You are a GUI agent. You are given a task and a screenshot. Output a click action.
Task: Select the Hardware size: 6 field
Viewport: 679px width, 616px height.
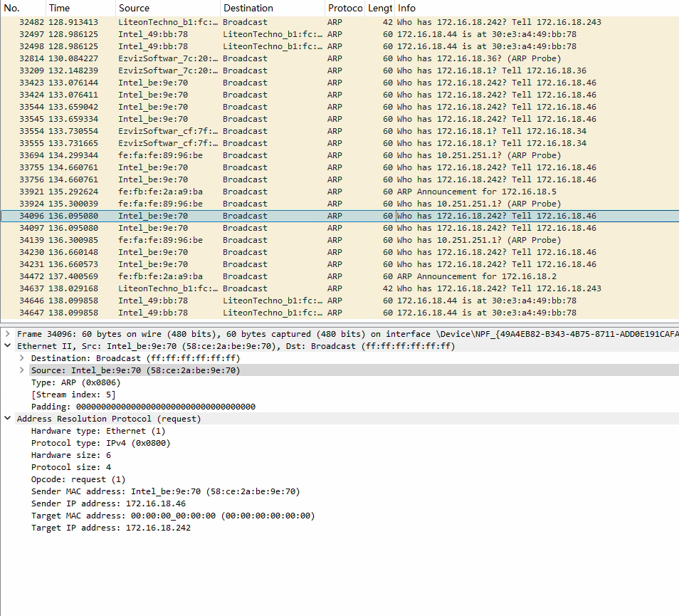click(x=71, y=455)
